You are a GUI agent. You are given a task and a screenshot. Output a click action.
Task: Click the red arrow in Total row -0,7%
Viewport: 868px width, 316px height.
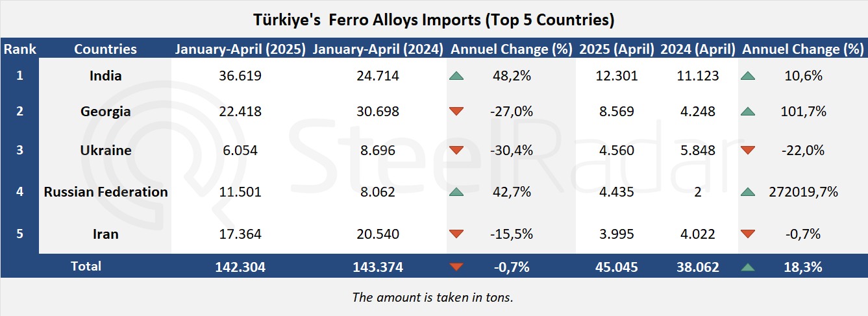click(456, 266)
